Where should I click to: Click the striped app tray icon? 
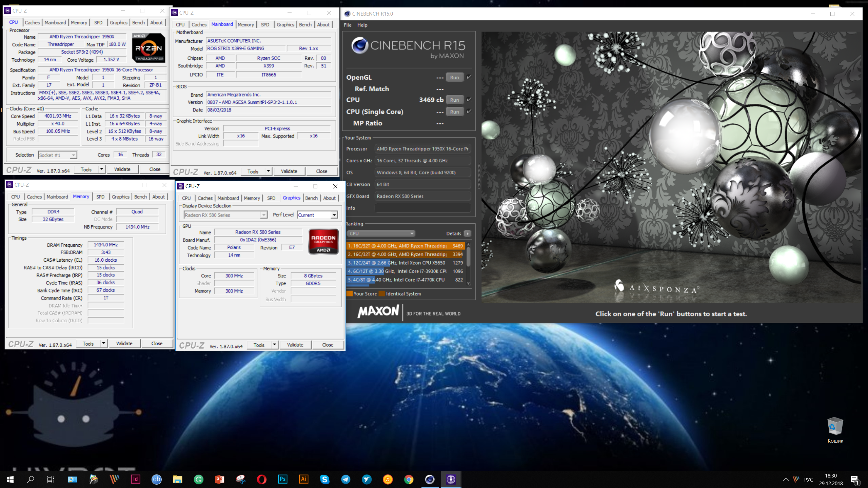point(796,480)
